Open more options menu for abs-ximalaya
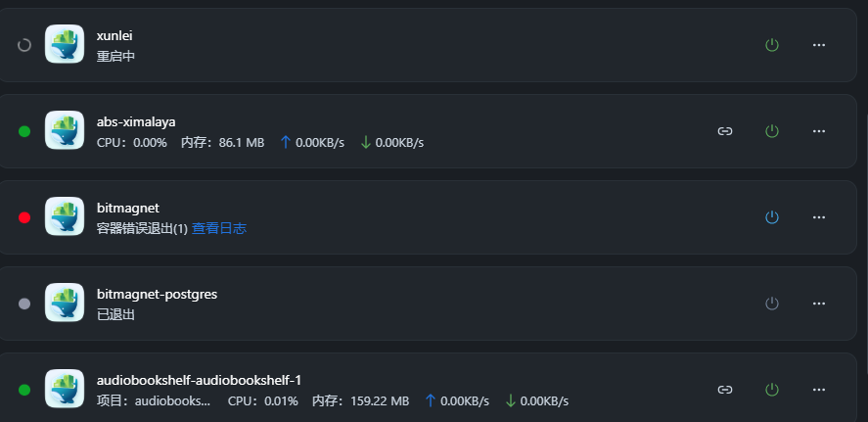The width and height of the screenshot is (868, 422). click(x=819, y=131)
